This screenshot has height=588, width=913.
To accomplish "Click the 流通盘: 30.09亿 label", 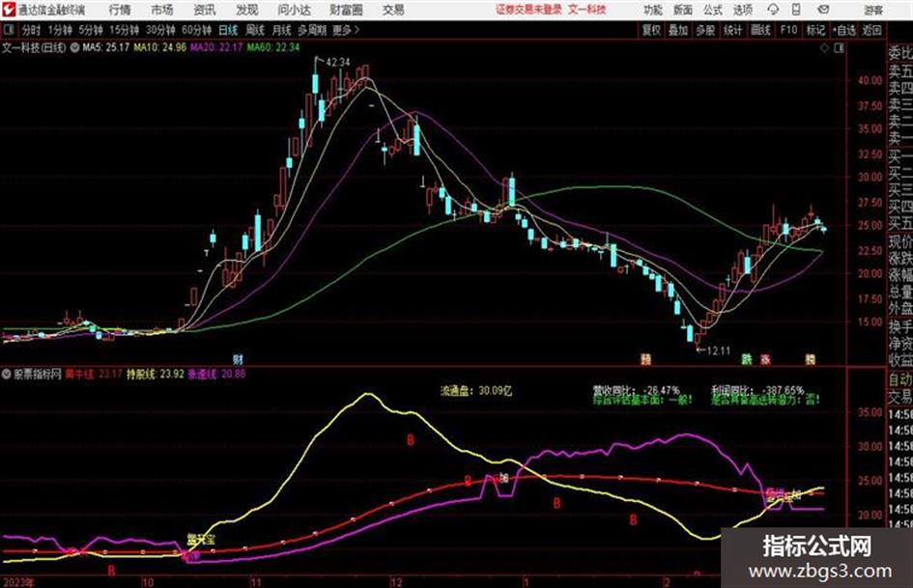I will click(x=476, y=391).
